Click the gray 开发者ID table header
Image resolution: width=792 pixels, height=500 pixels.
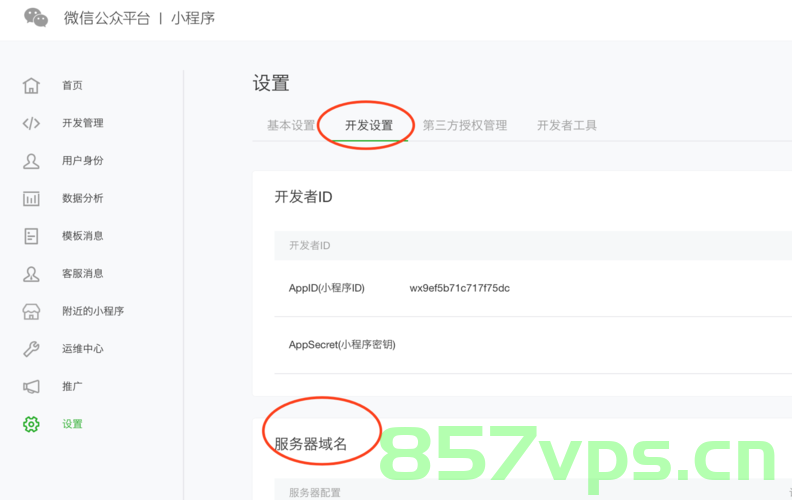(310, 245)
